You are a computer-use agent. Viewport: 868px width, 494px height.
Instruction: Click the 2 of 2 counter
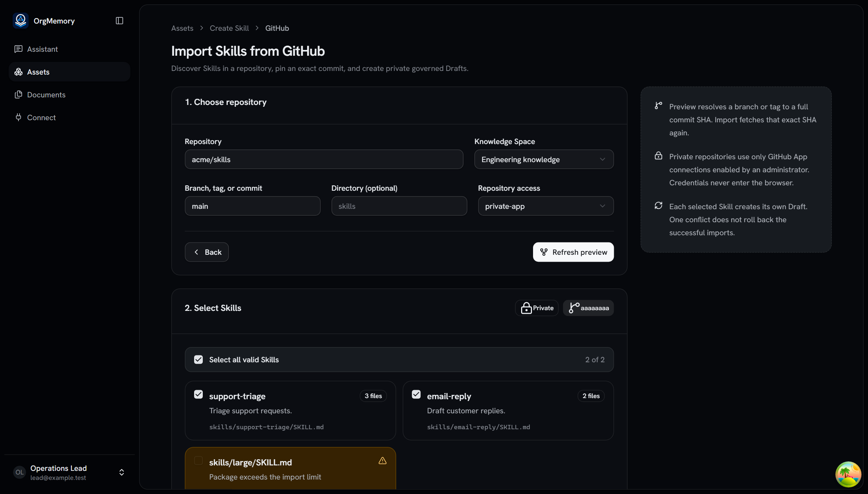pos(595,359)
